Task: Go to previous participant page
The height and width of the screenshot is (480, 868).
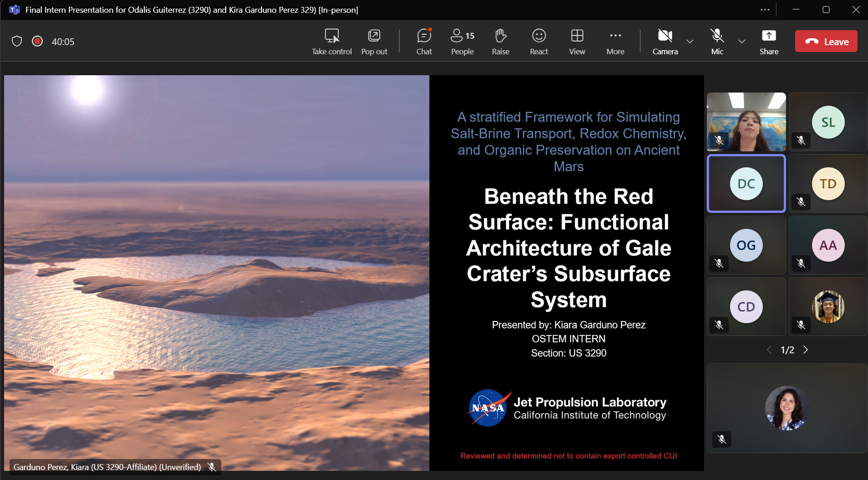Action: (x=769, y=350)
